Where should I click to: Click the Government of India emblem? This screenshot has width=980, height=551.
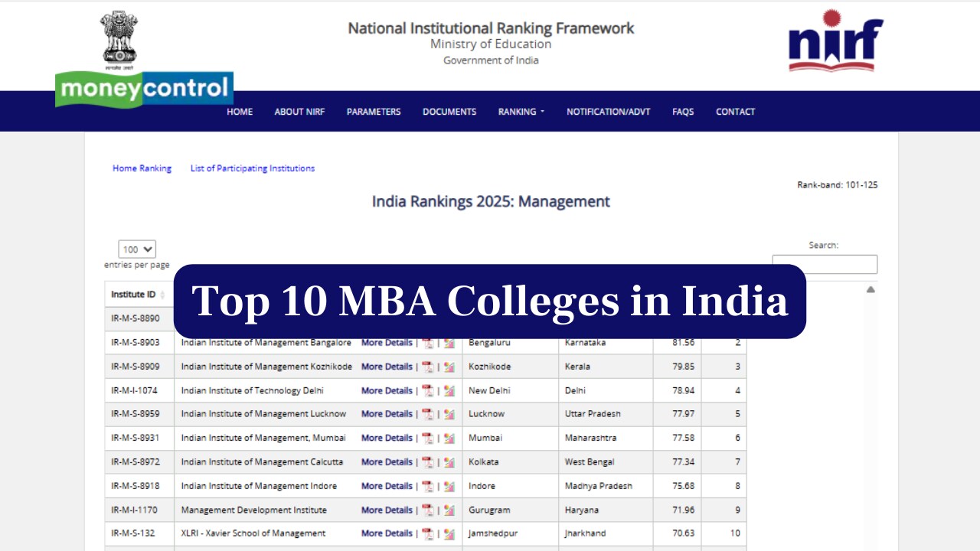(119, 40)
